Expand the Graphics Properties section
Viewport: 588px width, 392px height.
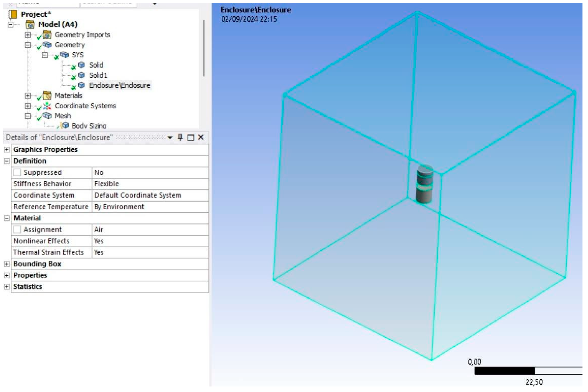pyautogui.click(x=7, y=150)
